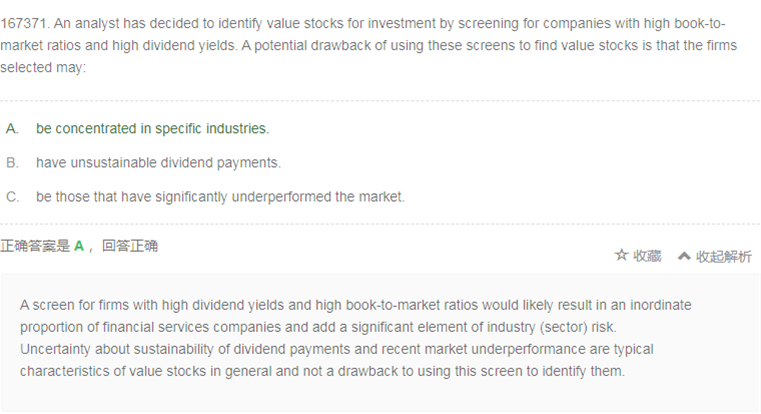The width and height of the screenshot is (761, 414).
Task: Select option letter C
Action: (12, 197)
